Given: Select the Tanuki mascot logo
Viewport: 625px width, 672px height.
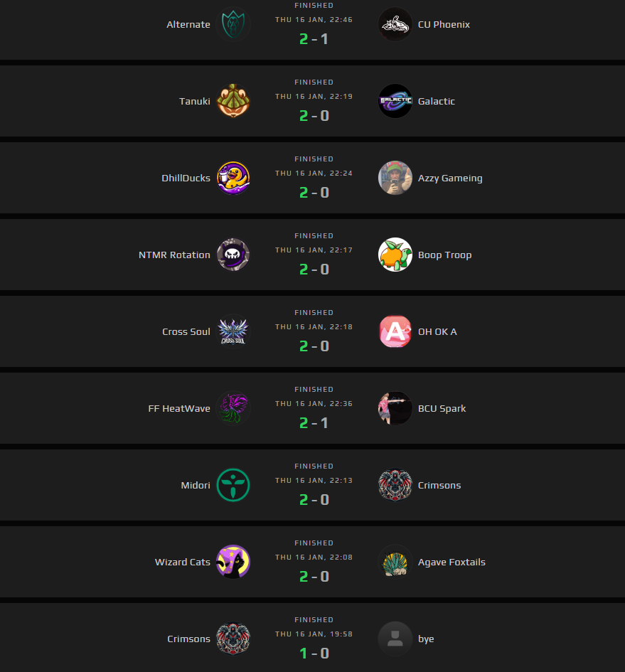Looking at the screenshot, I should click(233, 101).
